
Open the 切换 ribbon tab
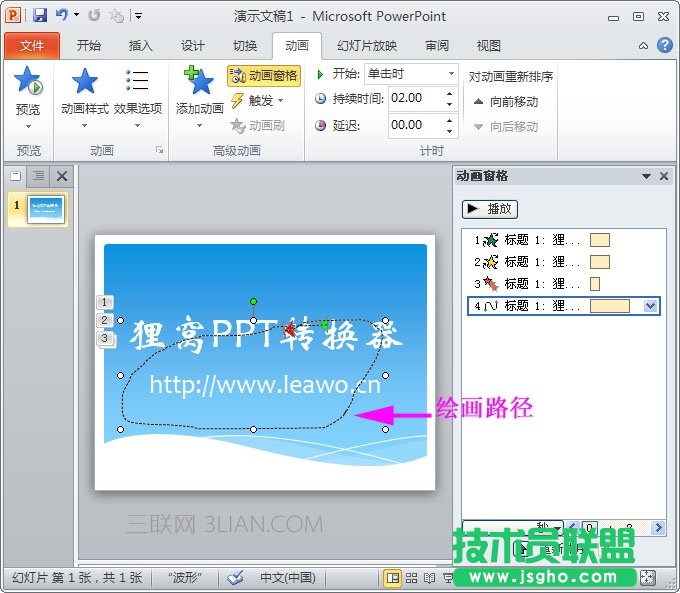[x=245, y=46]
